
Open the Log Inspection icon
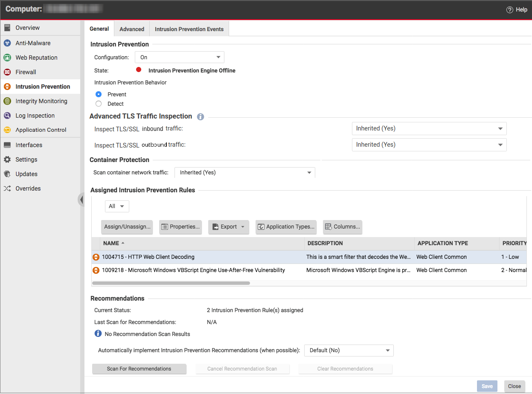(x=7, y=116)
